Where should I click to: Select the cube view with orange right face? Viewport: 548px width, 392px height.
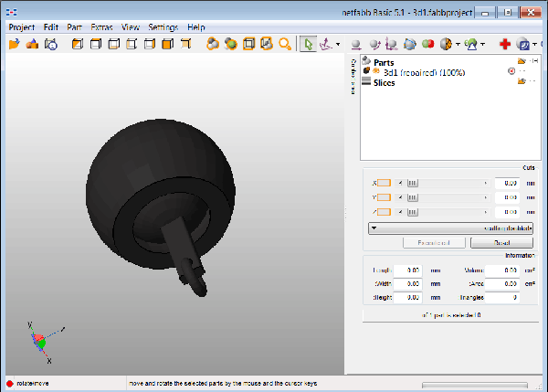(x=150, y=44)
